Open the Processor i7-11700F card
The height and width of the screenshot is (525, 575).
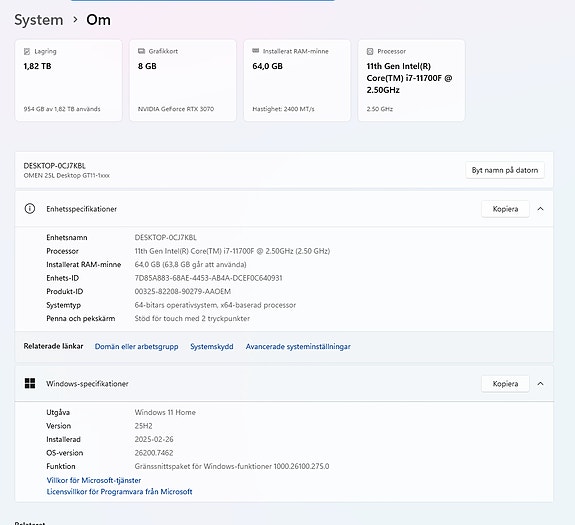tap(411, 80)
